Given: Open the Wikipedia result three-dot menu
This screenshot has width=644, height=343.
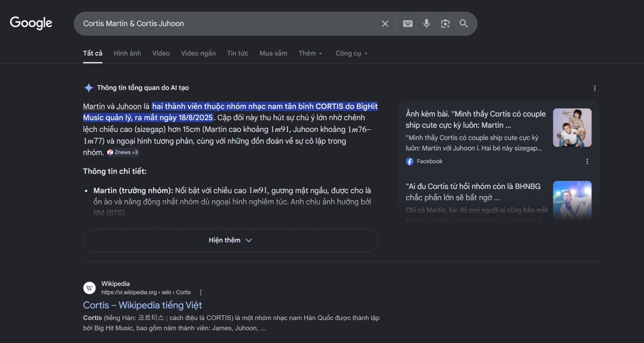Looking at the screenshot, I should click(x=201, y=293).
